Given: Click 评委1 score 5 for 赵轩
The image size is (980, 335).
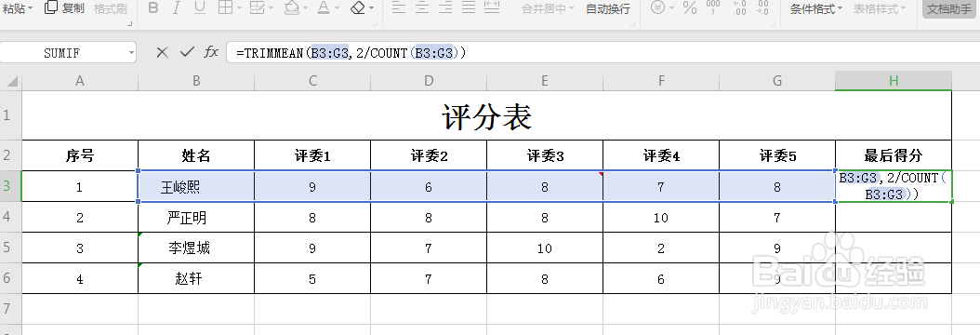Looking at the screenshot, I should pos(312,279).
